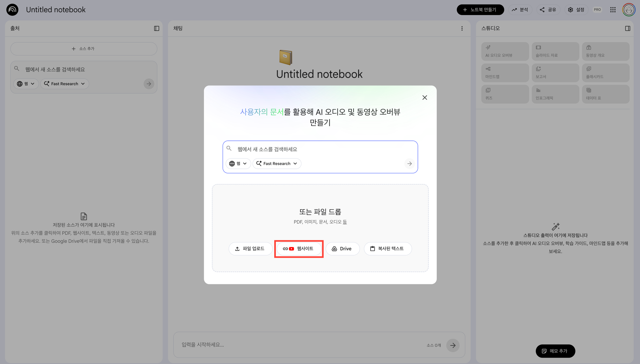This screenshot has height=364, width=640.
Task: Open 분석 analytics
Action: tap(520, 10)
